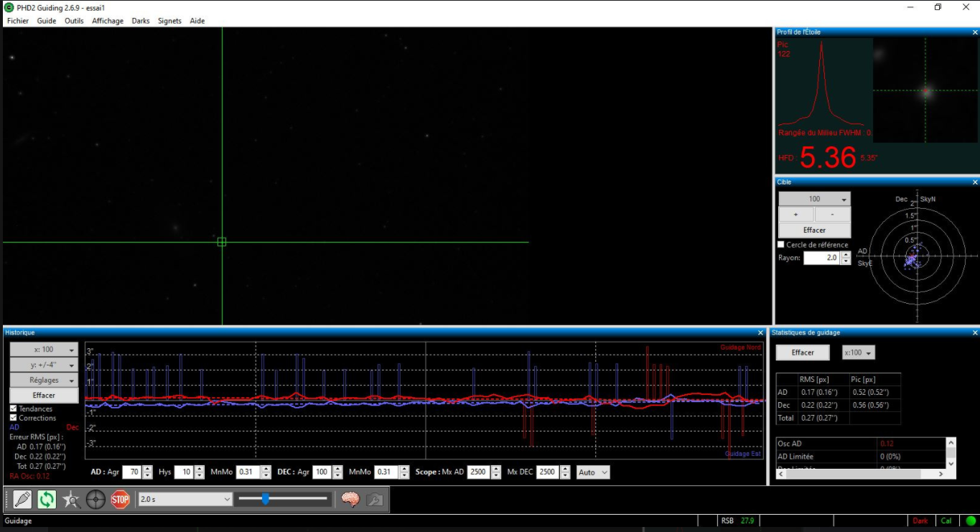Decrease the Hys value with the down arrow
This screenshot has width=980, height=532.
[199, 476]
